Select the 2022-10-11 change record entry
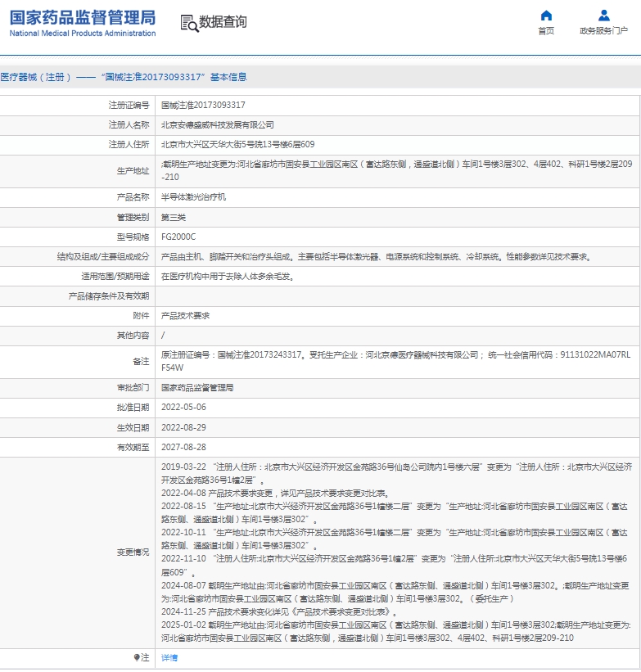Image resolution: width=641 pixels, height=672 pixels. (x=395, y=539)
